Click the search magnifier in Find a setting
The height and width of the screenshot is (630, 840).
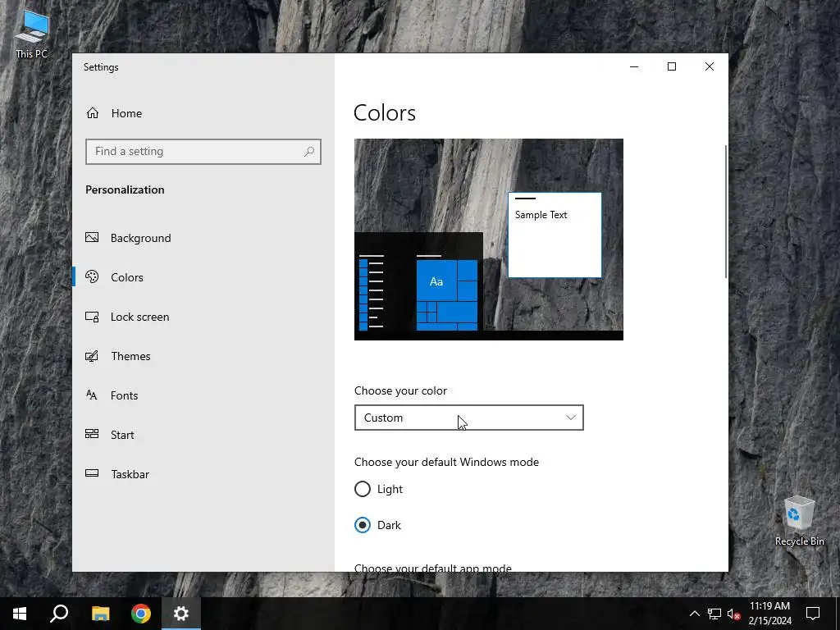pyautogui.click(x=309, y=152)
